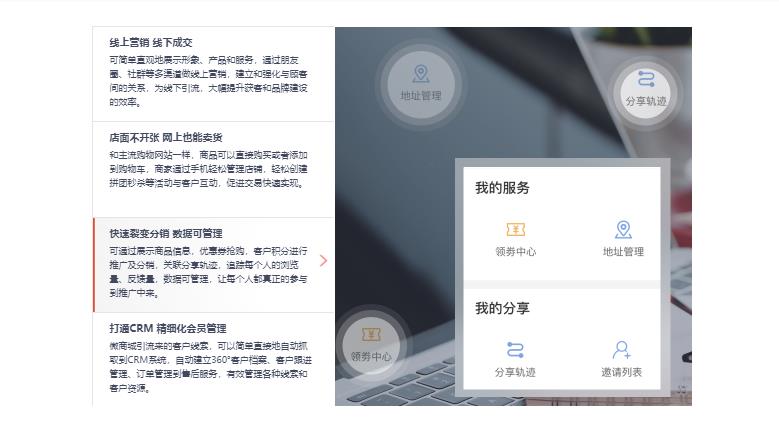Click the 地址管理 location pin icon in 我的服务
779x435 pixels.
coord(623,229)
